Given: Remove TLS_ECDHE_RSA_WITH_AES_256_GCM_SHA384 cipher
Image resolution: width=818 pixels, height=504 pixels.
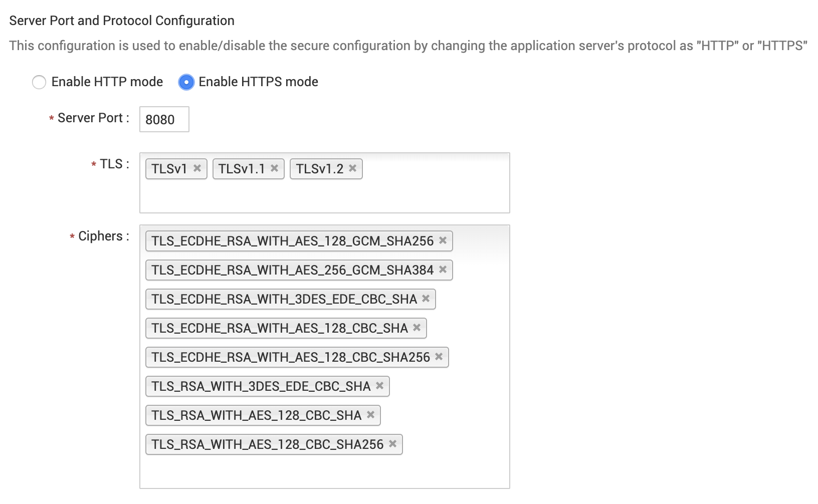Looking at the screenshot, I should [443, 270].
